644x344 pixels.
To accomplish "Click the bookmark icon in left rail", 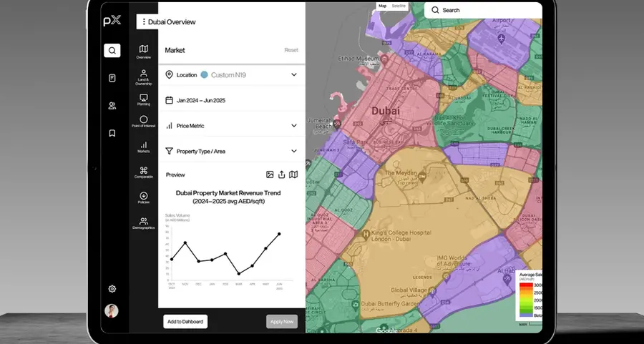I will [112, 133].
